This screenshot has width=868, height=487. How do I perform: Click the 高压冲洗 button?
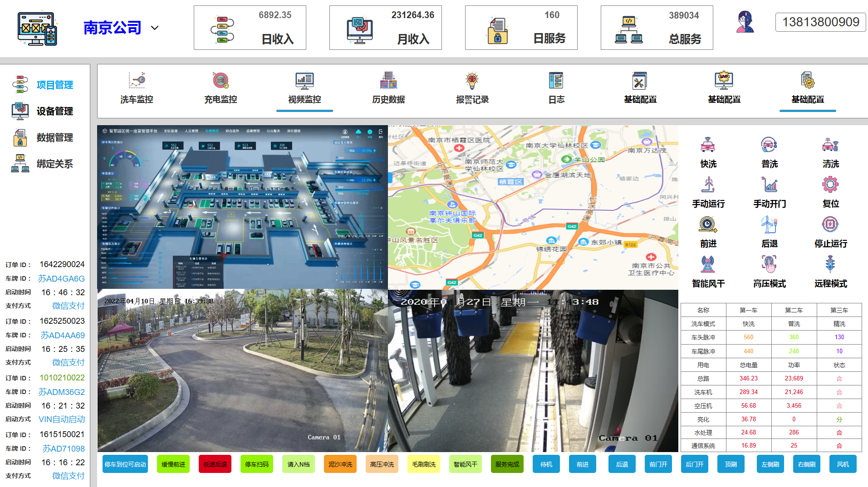382,464
